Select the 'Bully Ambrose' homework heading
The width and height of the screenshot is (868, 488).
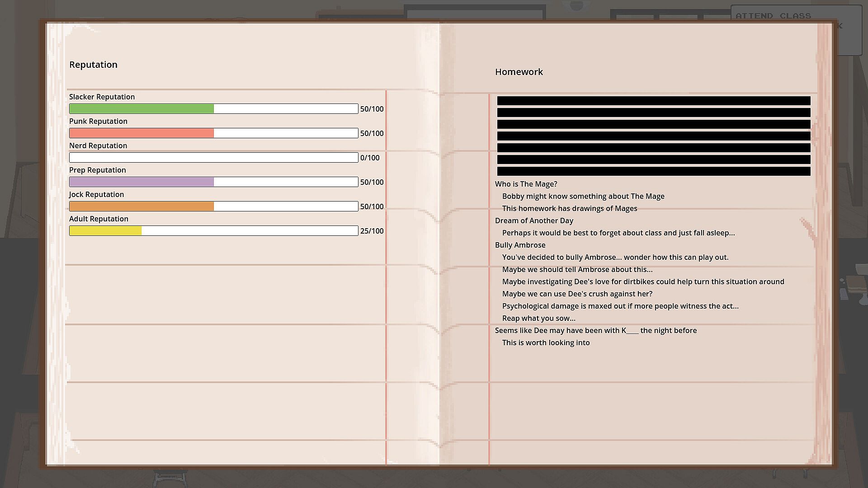pos(520,245)
